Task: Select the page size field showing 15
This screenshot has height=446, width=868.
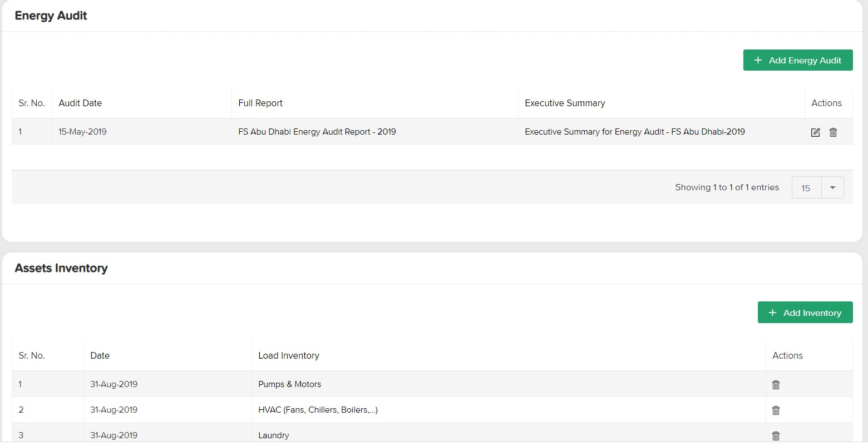Action: pyautogui.click(x=806, y=187)
